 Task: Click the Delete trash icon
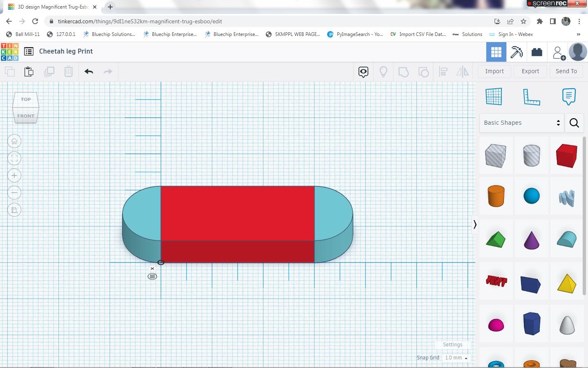(x=69, y=72)
